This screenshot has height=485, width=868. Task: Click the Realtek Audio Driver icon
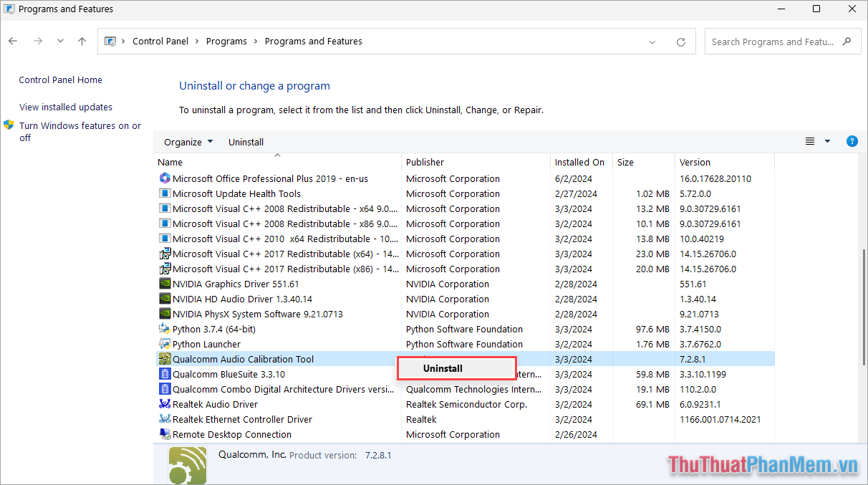click(164, 404)
